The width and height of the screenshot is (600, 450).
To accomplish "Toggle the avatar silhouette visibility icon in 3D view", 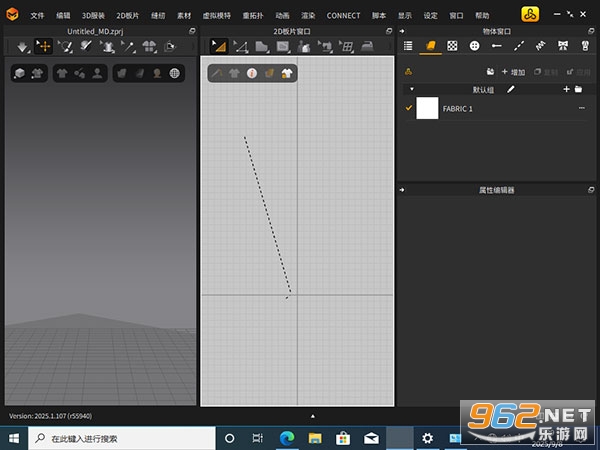I will tap(97, 73).
